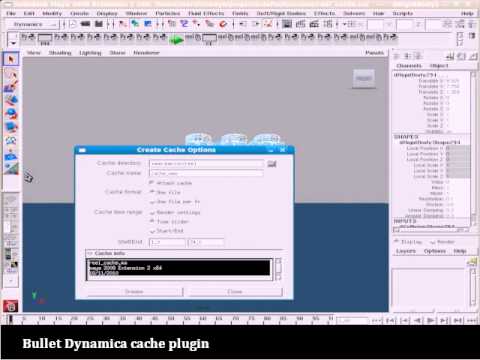This screenshot has height=360, width=480.
Task: Click the channel box vertical scrollbar
Action: click(473, 149)
